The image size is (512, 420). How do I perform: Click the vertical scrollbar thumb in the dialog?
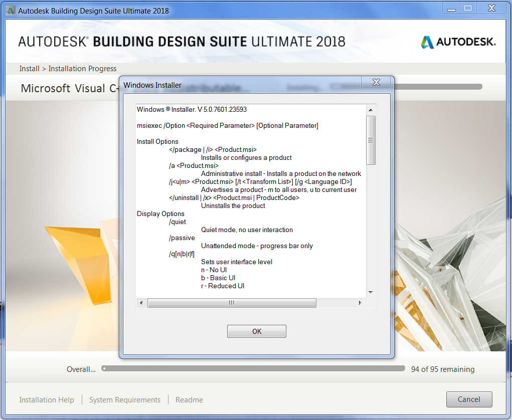pyautogui.click(x=371, y=140)
